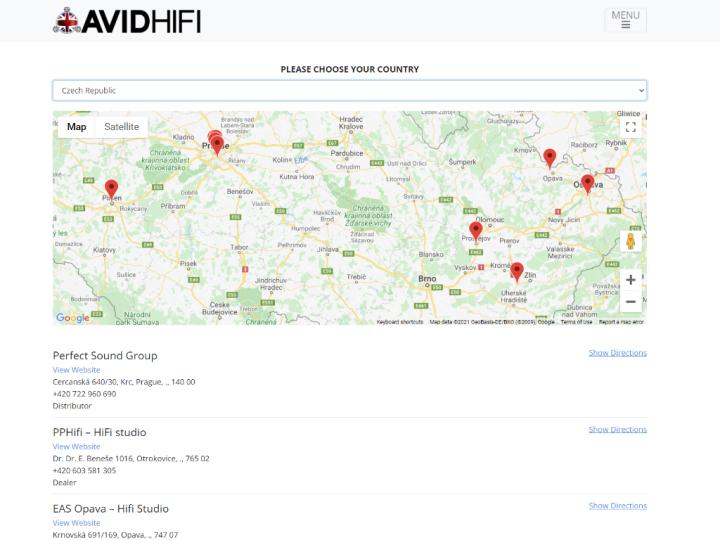Click the Ostrava map pin
The height and width of the screenshot is (540, 720).
(587, 184)
